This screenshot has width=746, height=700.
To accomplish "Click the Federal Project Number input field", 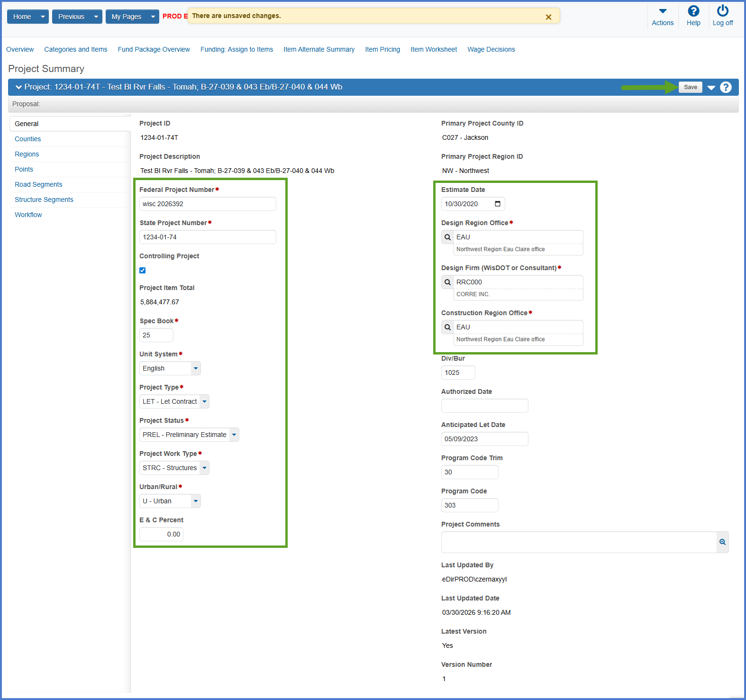I will click(208, 204).
